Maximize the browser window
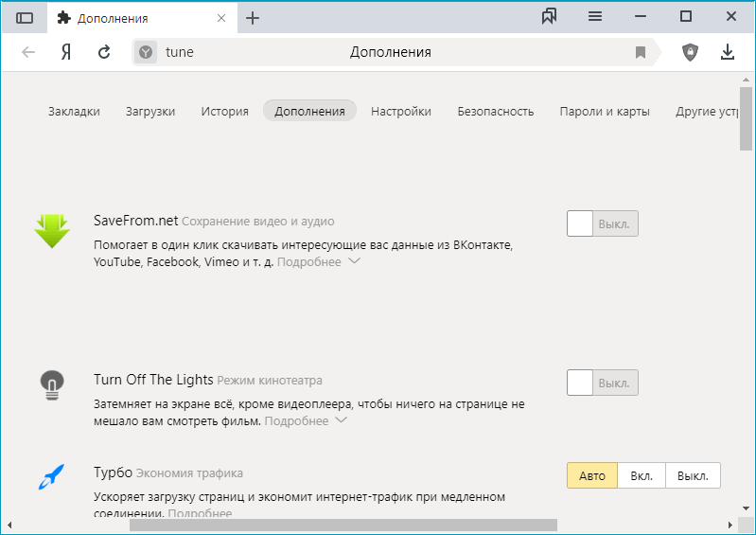756x535 pixels. point(686,16)
